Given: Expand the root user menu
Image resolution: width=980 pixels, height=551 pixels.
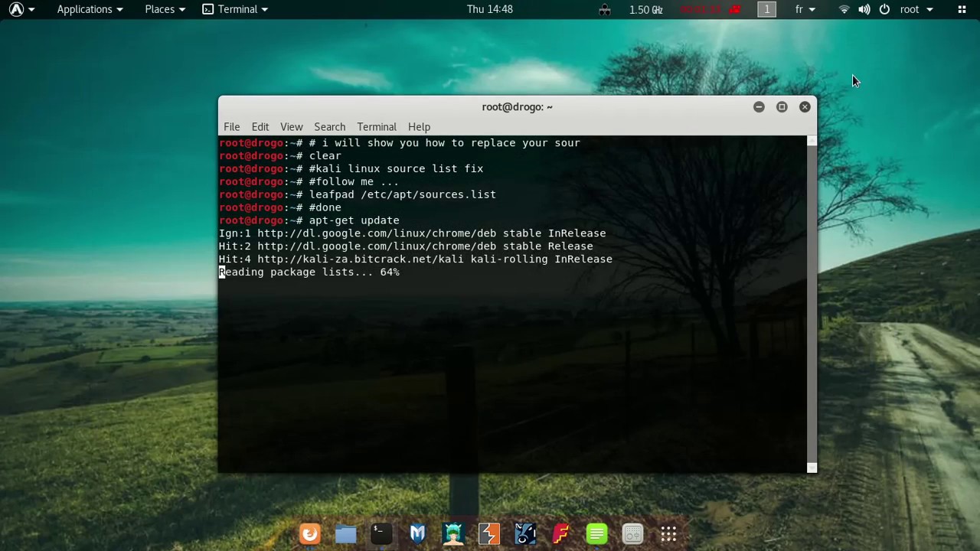Looking at the screenshot, I should 916,9.
